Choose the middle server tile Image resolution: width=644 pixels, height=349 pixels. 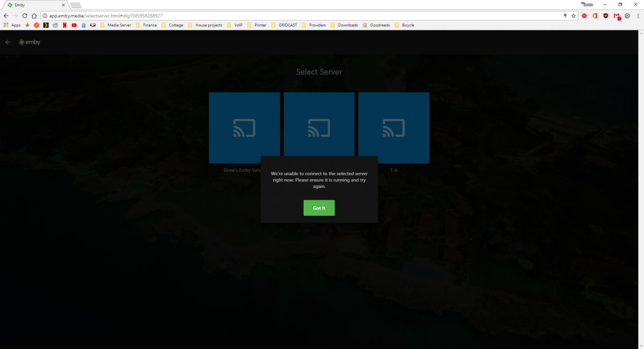tap(319, 125)
